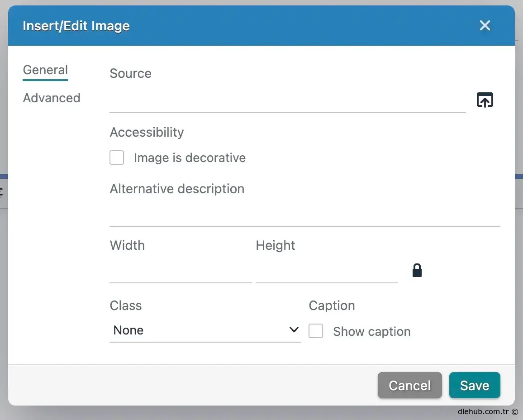Click the 'Image is decorative' label text
The height and width of the screenshot is (420, 523).
click(190, 158)
